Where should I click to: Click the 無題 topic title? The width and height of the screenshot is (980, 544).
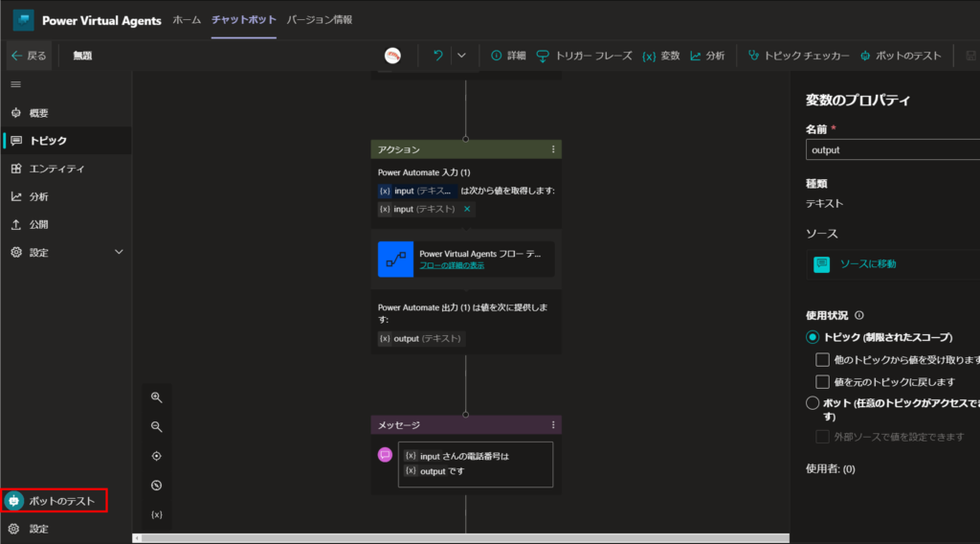(x=82, y=56)
